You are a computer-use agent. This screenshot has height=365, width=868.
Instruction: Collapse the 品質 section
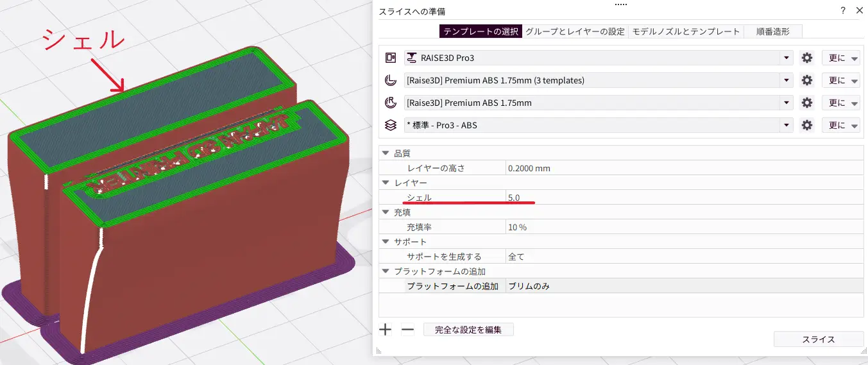click(386, 153)
